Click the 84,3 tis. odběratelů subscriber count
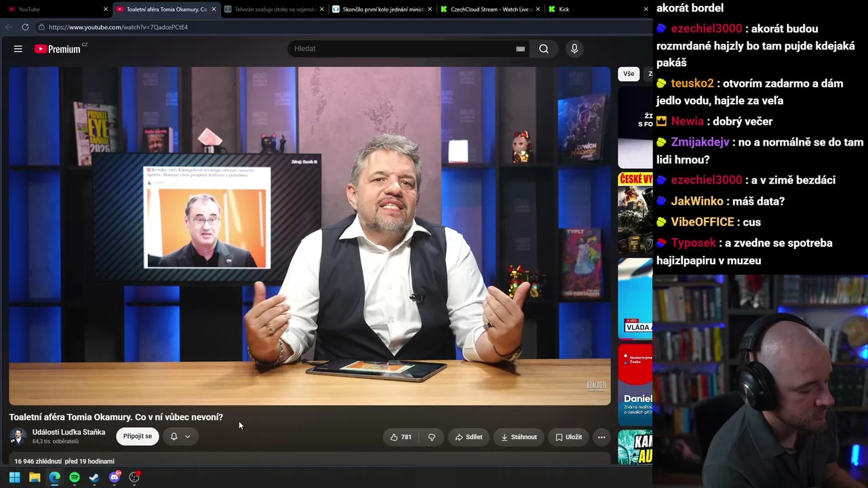Image resolution: width=868 pixels, height=488 pixels. coord(56,442)
